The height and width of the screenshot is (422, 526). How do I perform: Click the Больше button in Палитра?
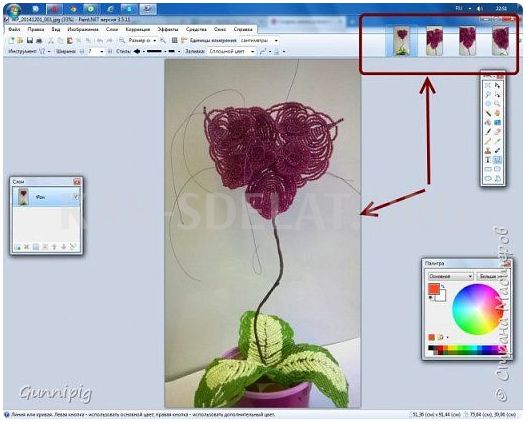492,276
